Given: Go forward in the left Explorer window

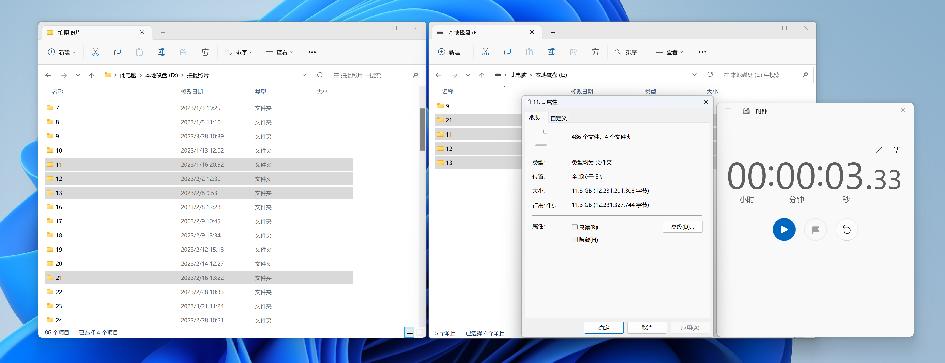Looking at the screenshot, I should [63, 75].
